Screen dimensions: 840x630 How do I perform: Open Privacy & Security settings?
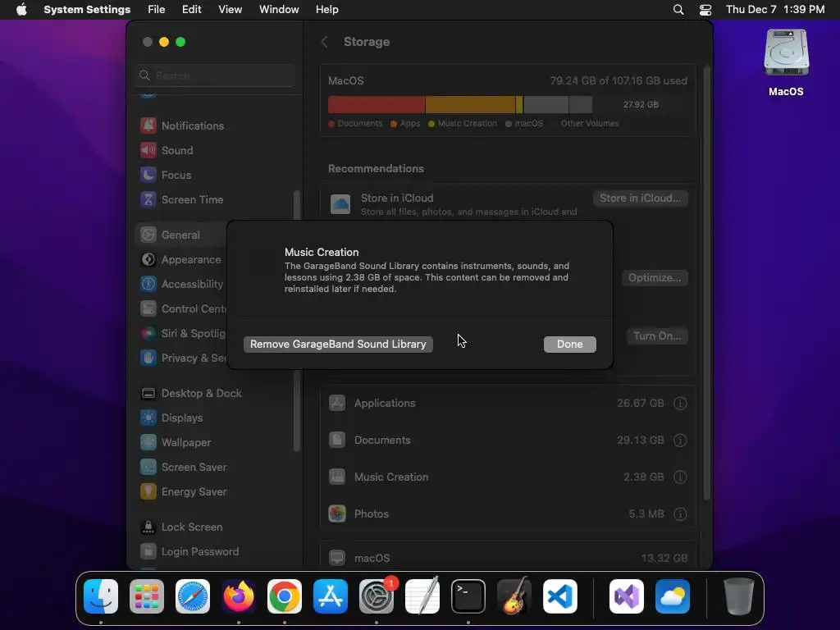[182, 358]
